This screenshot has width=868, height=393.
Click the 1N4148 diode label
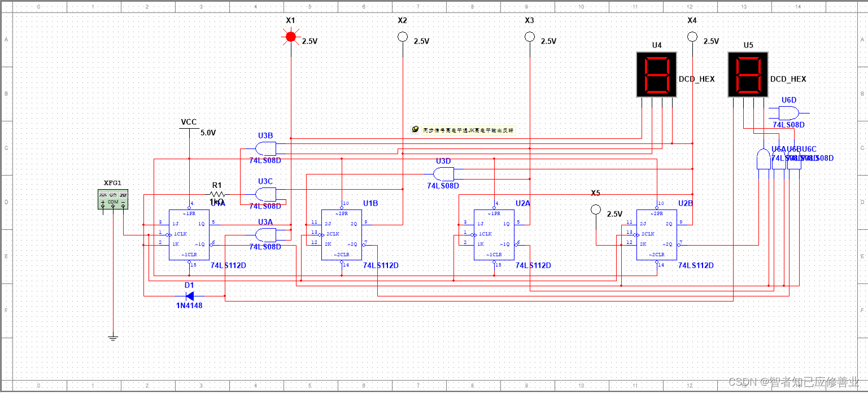(x=189, y=305)
